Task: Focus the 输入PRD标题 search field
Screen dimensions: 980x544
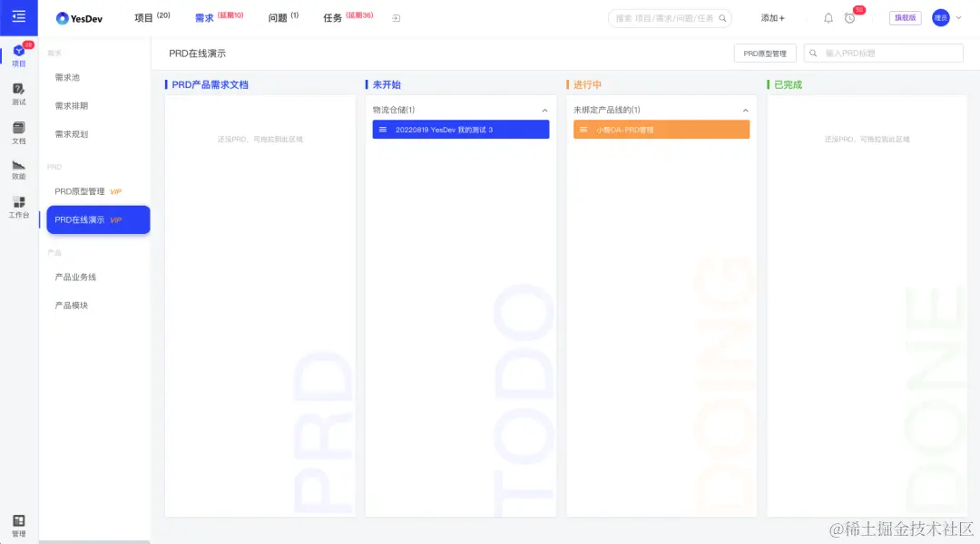Action: click(884, 53)
